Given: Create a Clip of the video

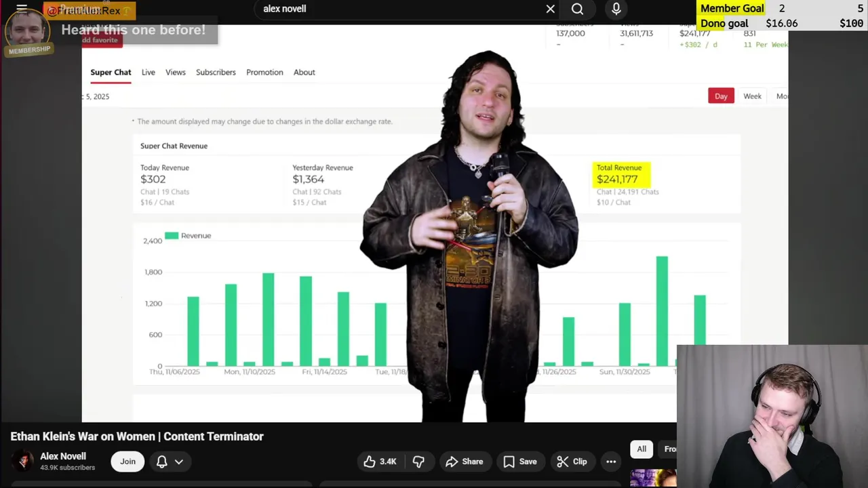Looking at the screenshot, I should point(572,462).
